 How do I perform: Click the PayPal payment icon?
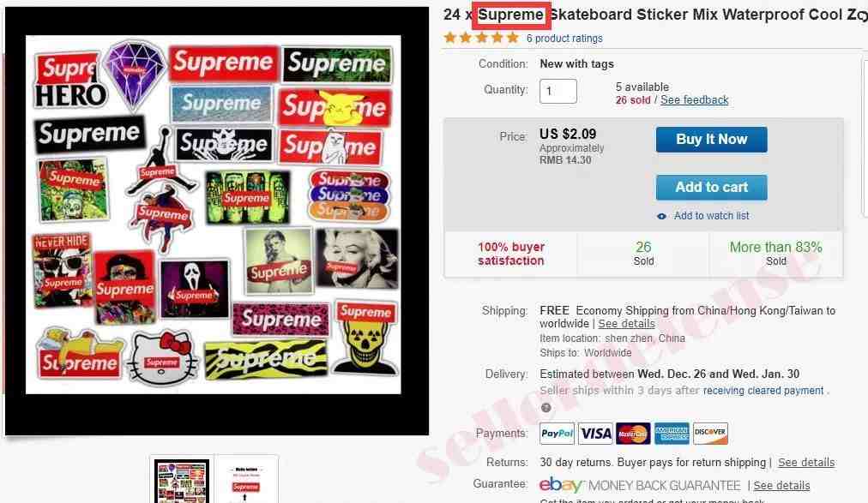point(557,434)
